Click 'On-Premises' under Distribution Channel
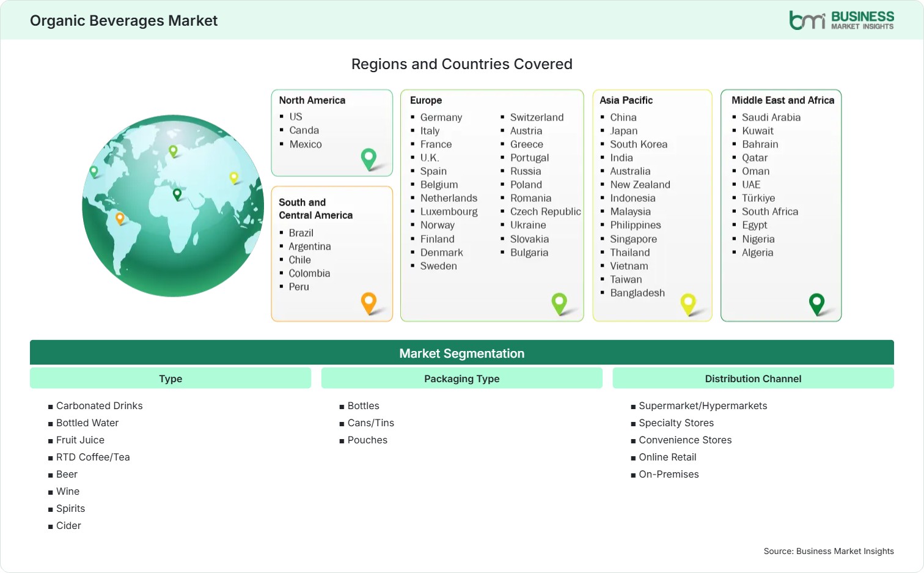This screenshot has width=924, height=573. [669, 475]
